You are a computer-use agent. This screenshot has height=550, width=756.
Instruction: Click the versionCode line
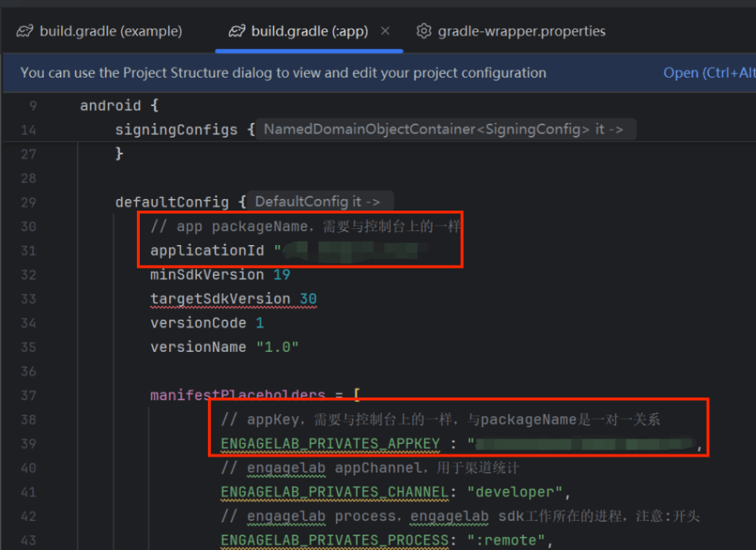pos(207,323)
